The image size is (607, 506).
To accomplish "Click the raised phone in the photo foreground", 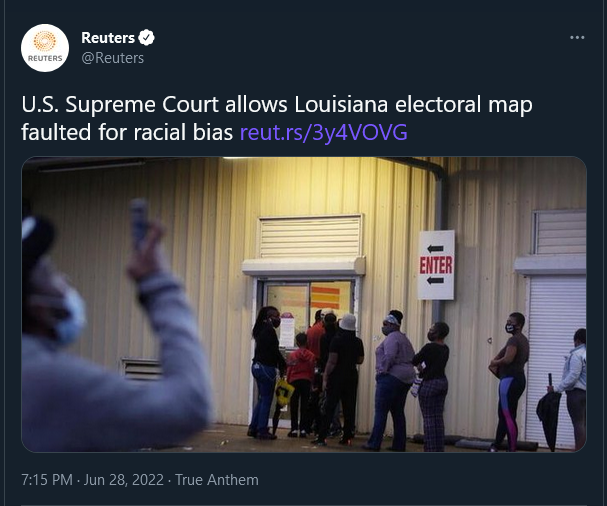I will 139,223.
